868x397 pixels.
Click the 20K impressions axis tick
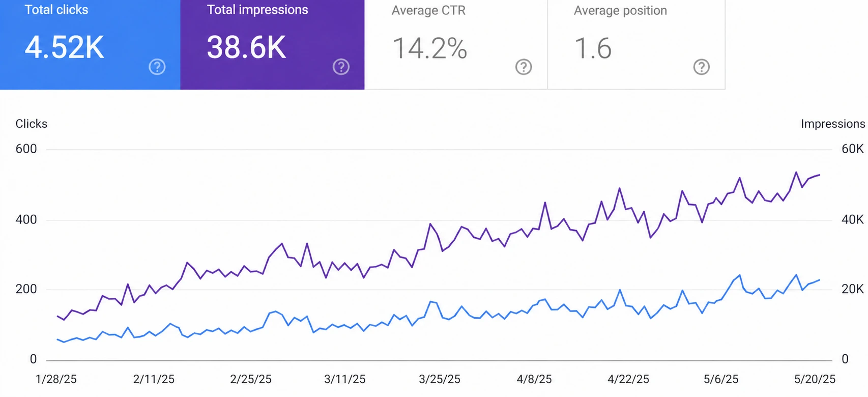853,289
